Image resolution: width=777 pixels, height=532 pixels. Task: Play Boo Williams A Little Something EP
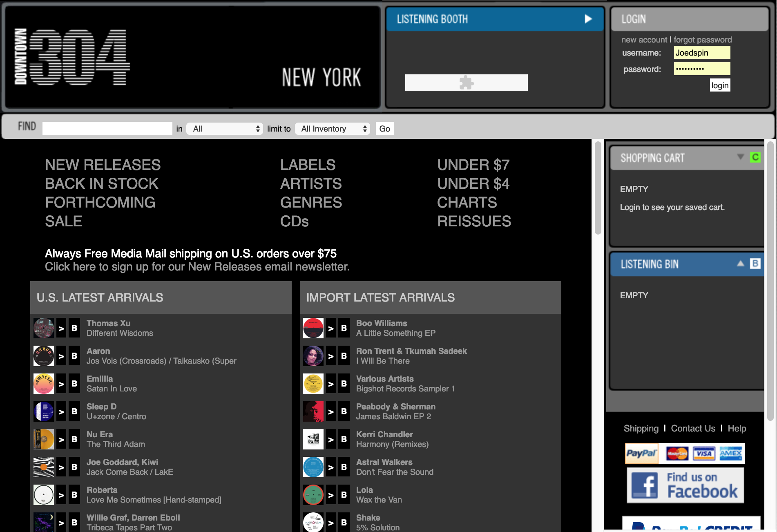click(x=331, y=328)
